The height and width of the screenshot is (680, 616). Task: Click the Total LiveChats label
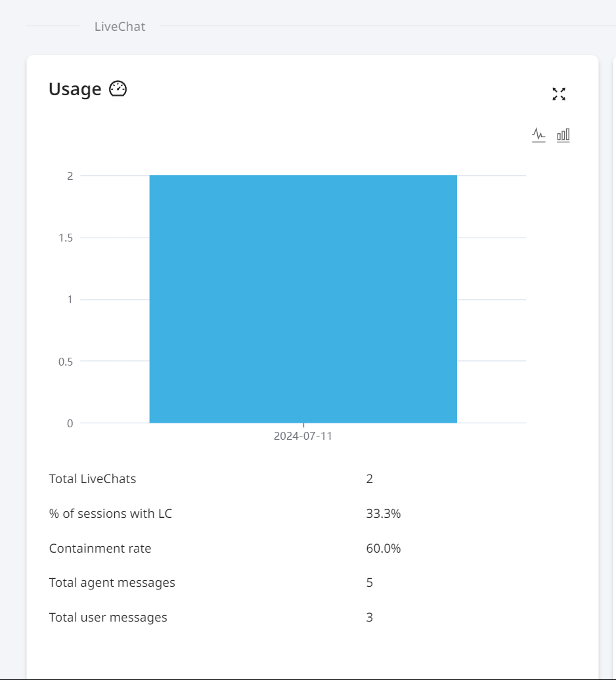93,478
